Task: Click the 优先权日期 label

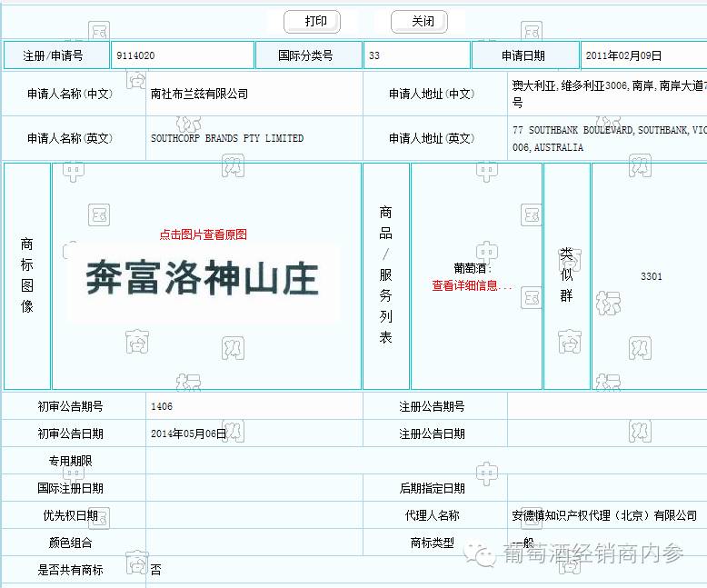Action: click(x=70, y=515)
